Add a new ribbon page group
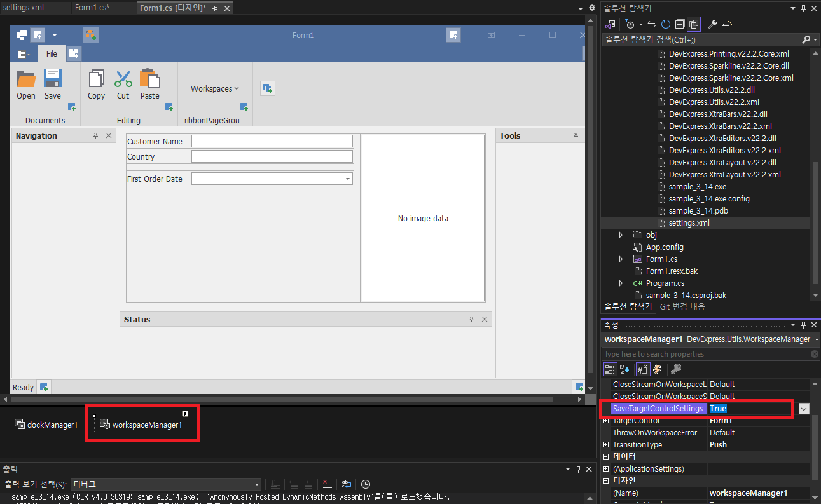The image size is (821, 504). coord(267,88)
